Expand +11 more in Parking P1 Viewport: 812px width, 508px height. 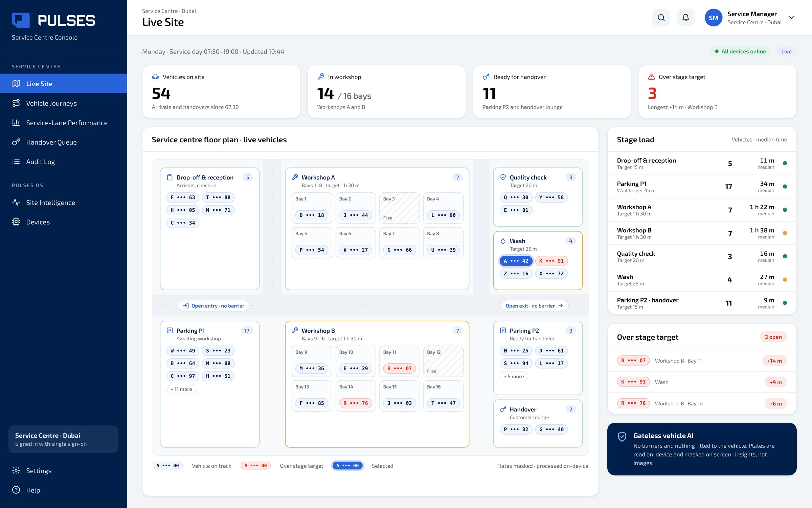[x=181, y=389]
